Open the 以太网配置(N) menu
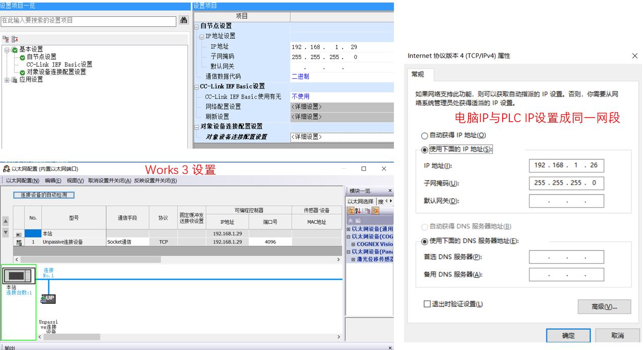644x350 pixels. (x=22, y=181)
